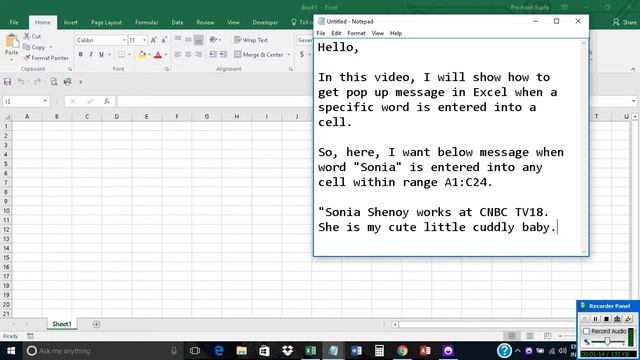The width and height of the screenshot is (640, 360).
Task: Click the Increase Indent icon
Action: click(223, 54)
